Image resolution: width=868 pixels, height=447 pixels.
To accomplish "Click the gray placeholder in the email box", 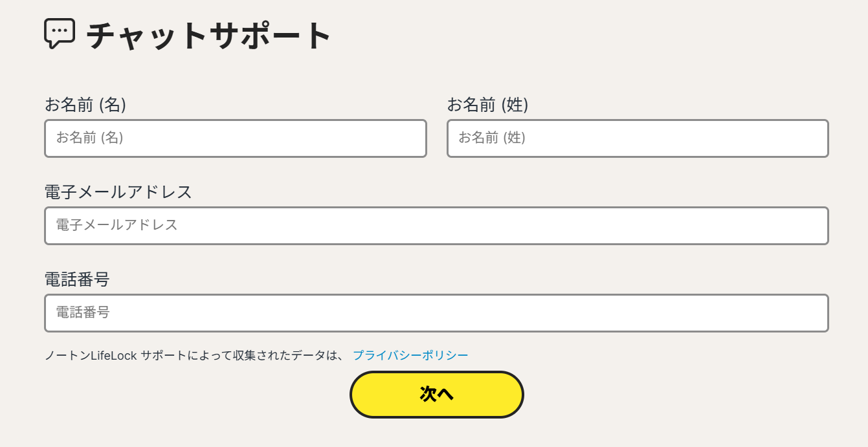I will pos(117,225).
